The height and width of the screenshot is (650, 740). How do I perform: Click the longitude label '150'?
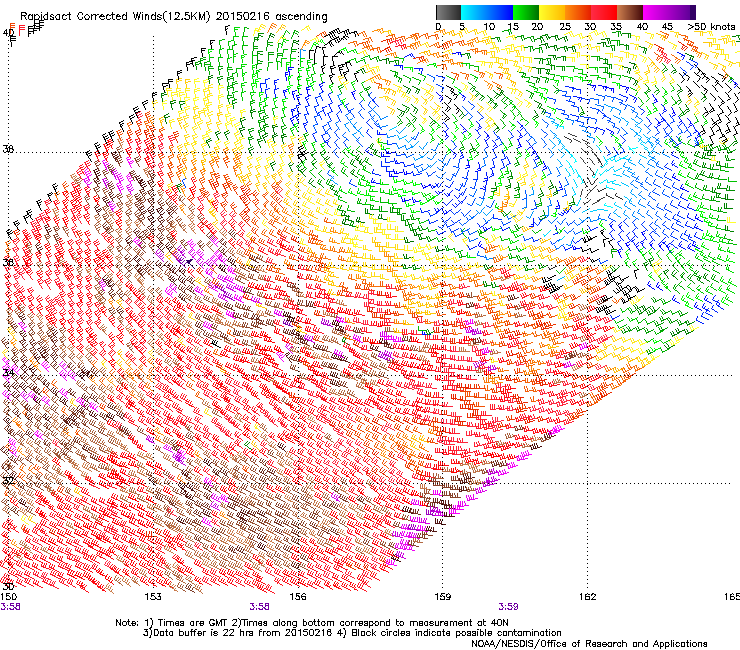9,597
